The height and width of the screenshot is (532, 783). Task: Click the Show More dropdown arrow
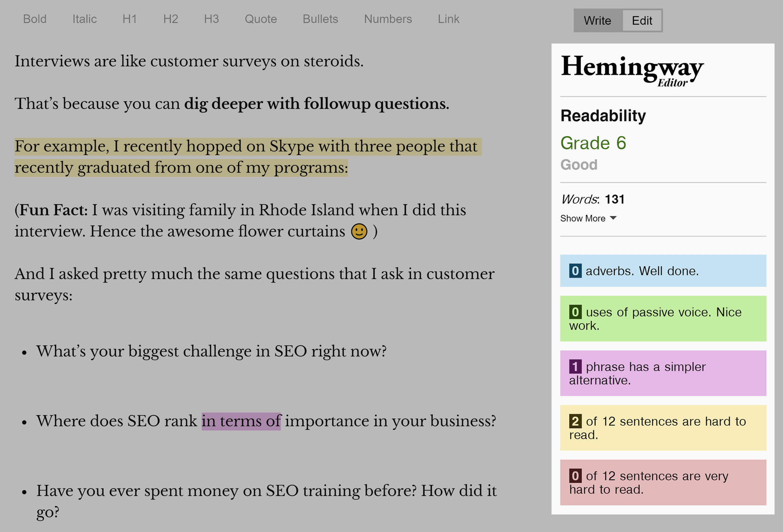coord(614,218)
